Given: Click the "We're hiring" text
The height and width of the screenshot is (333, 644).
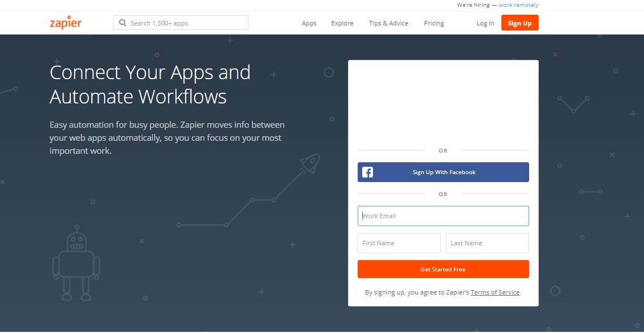Looking at the screenshot, I should coord(474,5).
